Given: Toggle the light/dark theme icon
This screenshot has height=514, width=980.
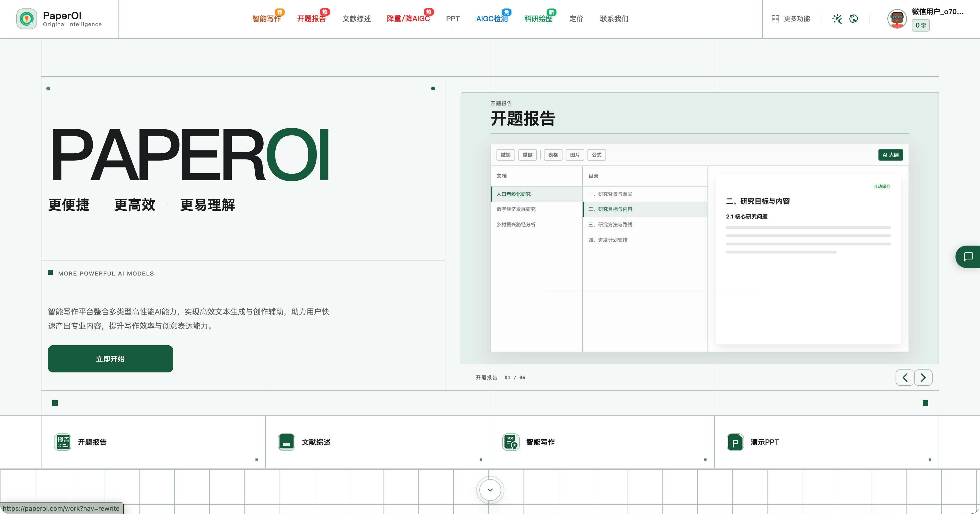Looking at the screenshot, I should (837, 19).
